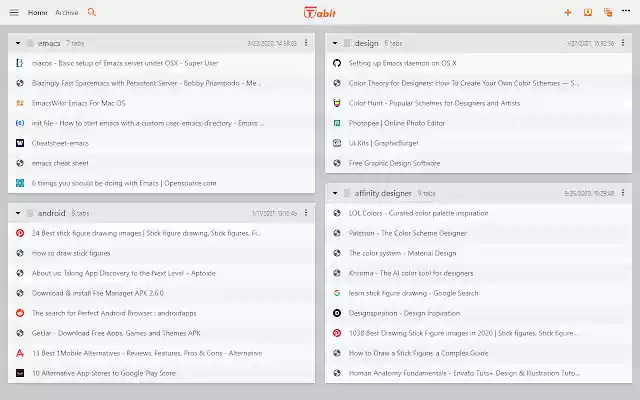
Task: Open android group kebab menu
Action: 306,213
